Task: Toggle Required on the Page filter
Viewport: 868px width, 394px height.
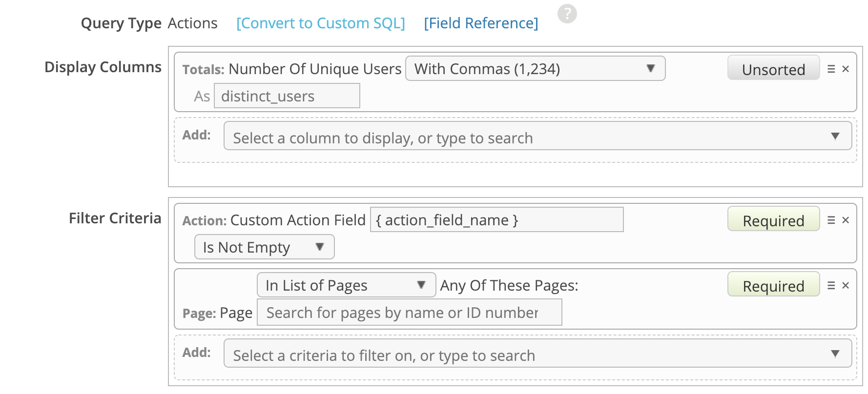Action: click(x=773, y=285)
